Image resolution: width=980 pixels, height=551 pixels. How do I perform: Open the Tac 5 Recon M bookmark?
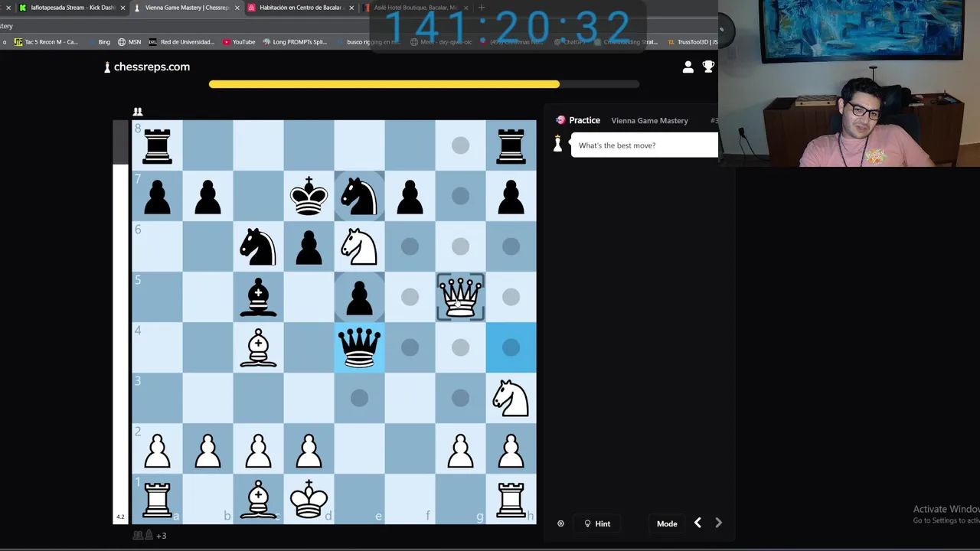coord(46,42)
